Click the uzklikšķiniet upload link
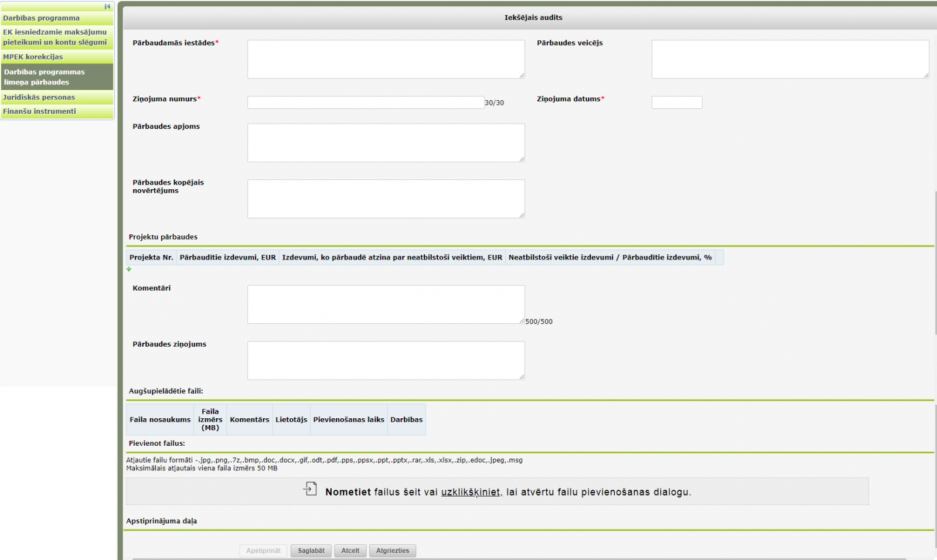This screenshot has width=937, height=560. pyautogui.click(x=470, y=492)
